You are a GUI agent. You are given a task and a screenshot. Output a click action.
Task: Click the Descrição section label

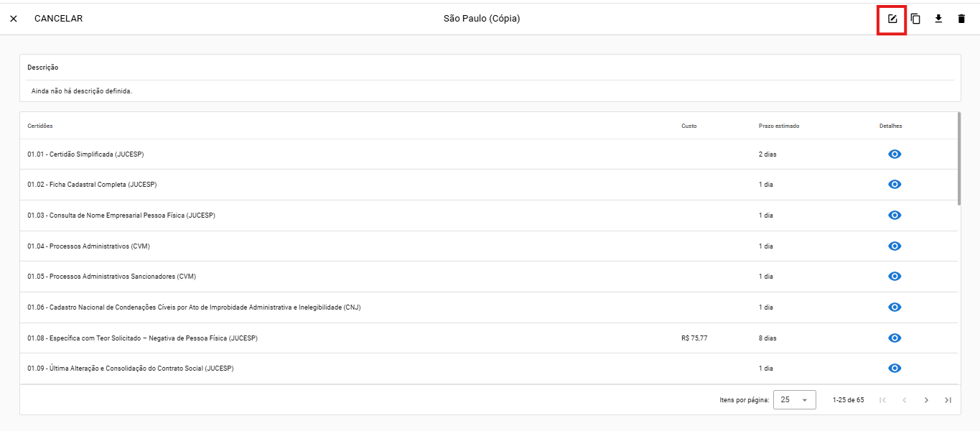pos(43,68)
